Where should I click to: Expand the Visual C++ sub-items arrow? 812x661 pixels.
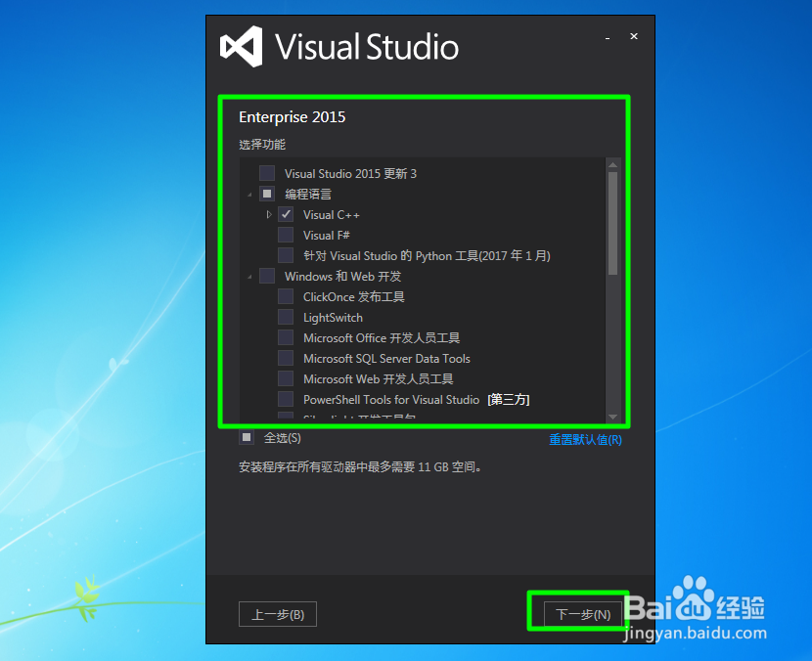coord(269,214)
